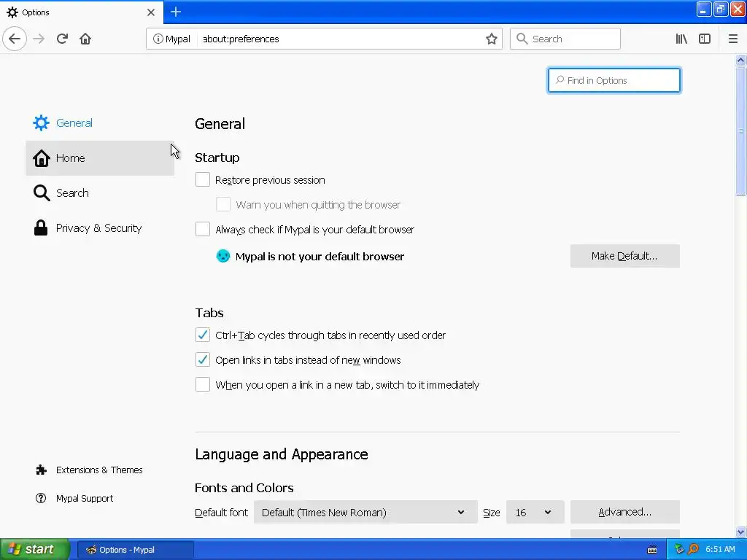Image resolution: width=747 pixels, height=560 pixels.
Task: Click the Find in Options search field
Action: click(614, 80)
